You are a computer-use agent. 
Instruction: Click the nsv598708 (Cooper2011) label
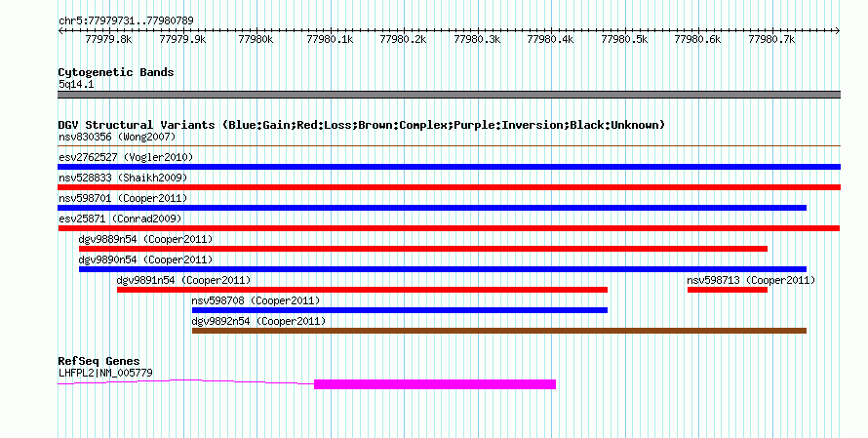point(256,300)
